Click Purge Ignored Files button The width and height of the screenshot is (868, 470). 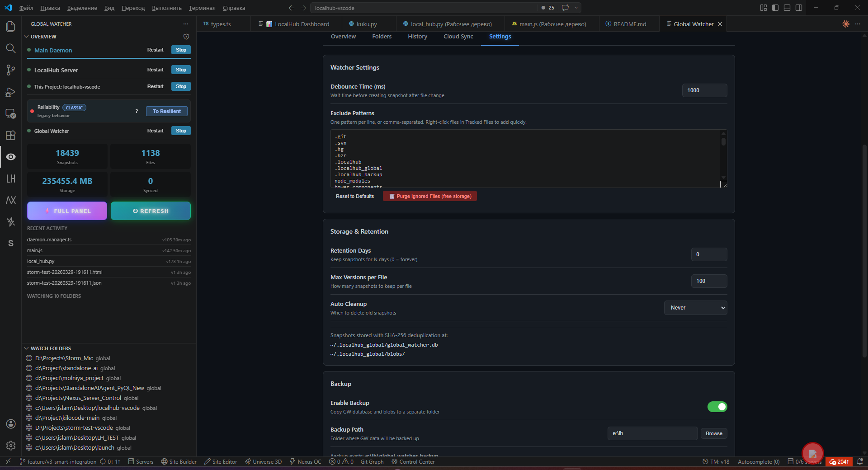point(429,196)
